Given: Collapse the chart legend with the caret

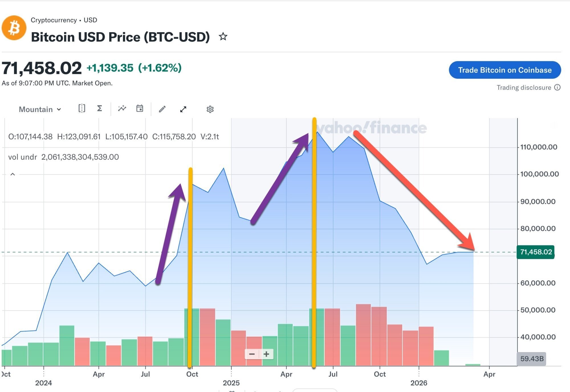Looking at the screenshot, I should (13, 174).
